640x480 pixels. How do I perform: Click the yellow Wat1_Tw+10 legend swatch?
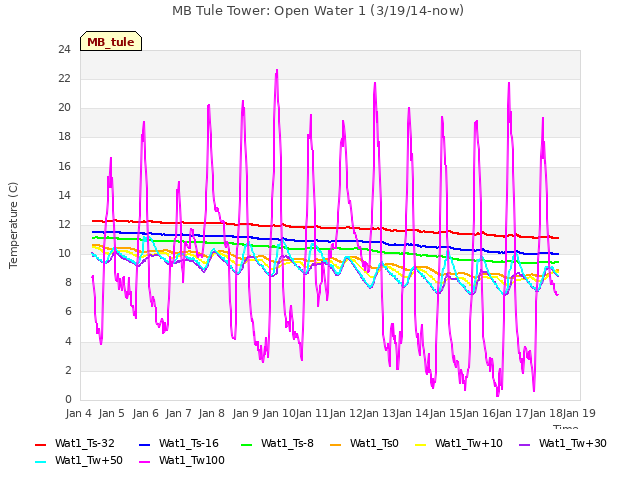(420, 444)
